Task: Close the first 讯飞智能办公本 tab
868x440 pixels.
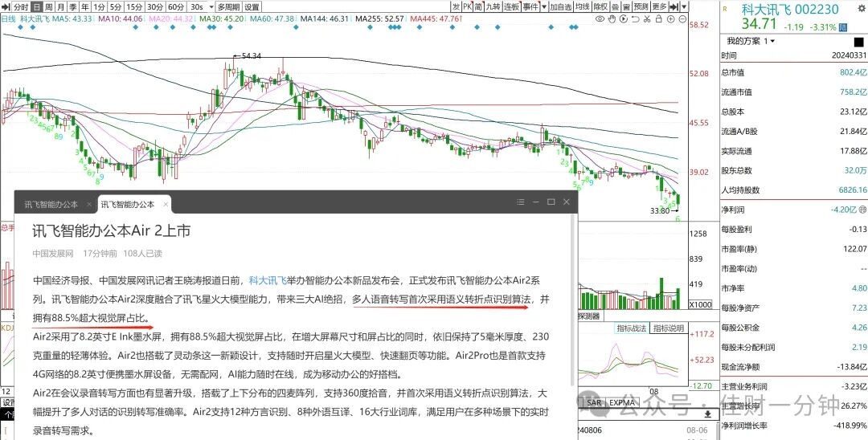Action: [x=89, y=205]
